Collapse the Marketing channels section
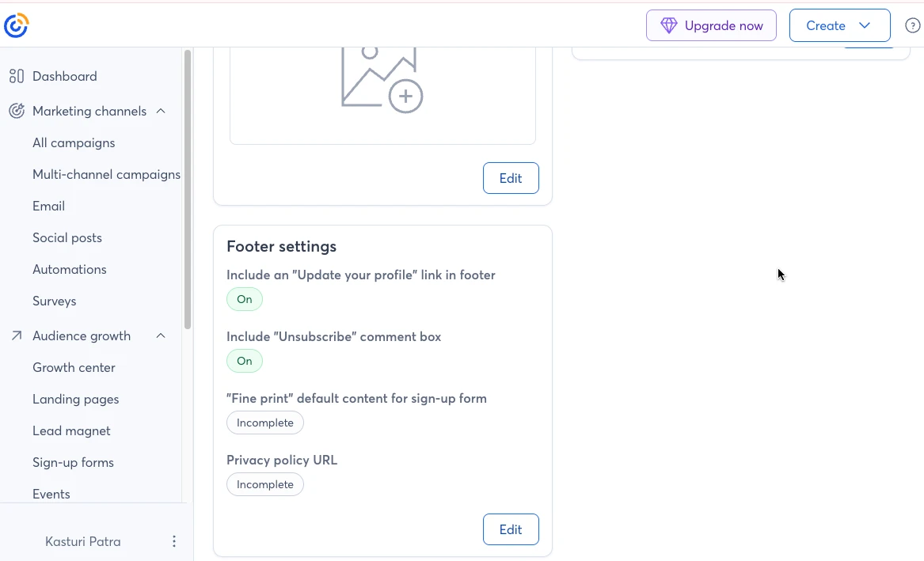924x561 pixels. pos(160,111)
